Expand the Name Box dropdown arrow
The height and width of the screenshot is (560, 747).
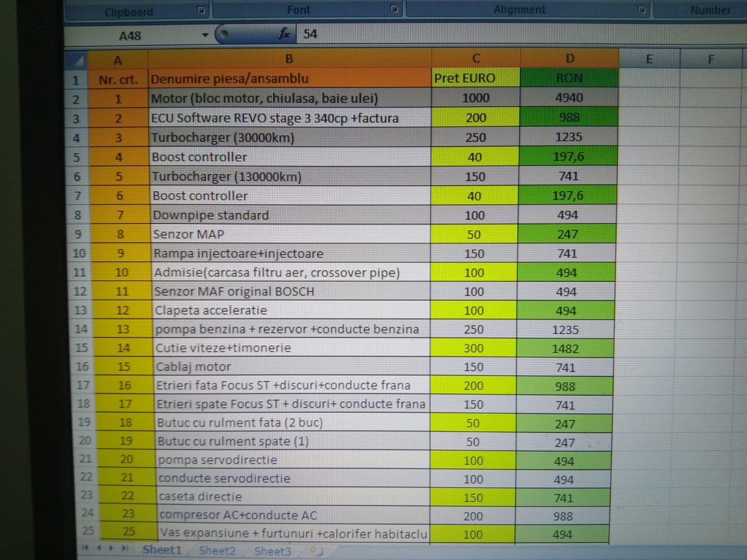tap(205, 35)
